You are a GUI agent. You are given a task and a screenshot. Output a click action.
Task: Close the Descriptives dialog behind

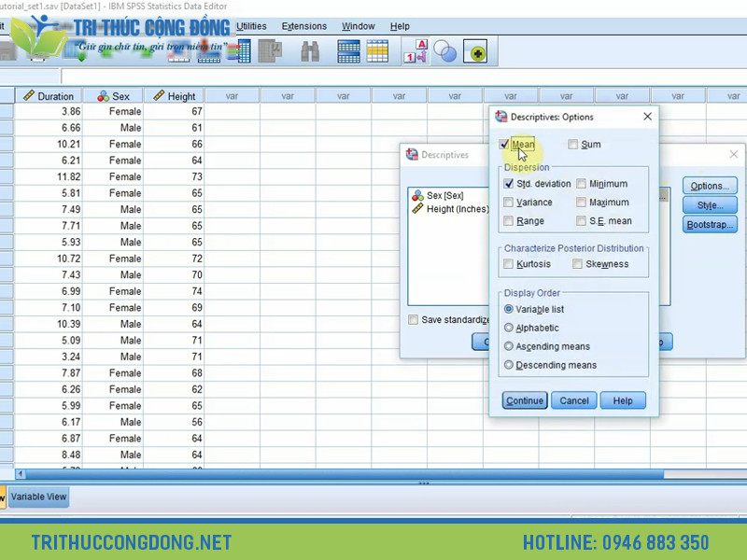point(734,154)
